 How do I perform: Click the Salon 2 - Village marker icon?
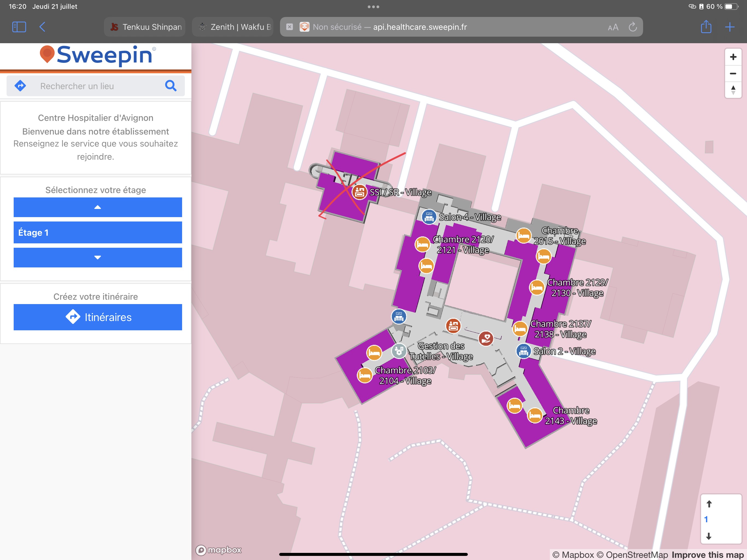523,351
